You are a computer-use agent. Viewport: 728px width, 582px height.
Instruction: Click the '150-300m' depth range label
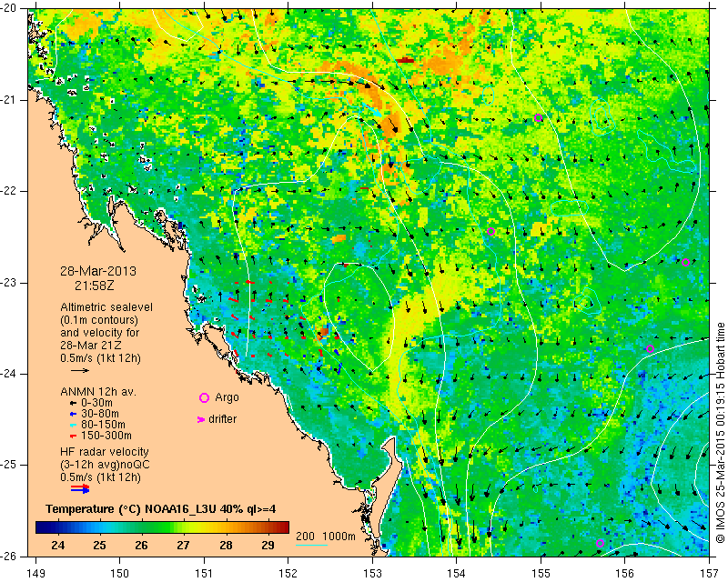106,436
